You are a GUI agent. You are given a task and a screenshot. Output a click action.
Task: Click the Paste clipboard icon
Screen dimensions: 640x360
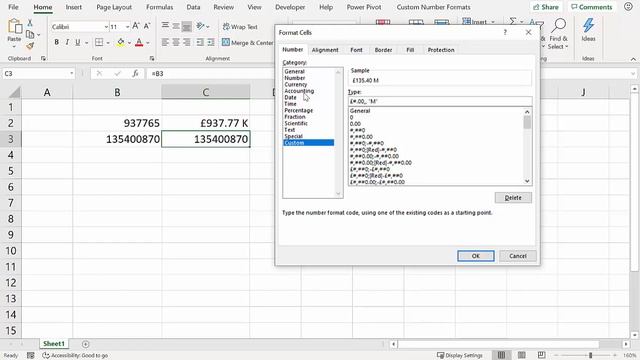coord(15,27)
